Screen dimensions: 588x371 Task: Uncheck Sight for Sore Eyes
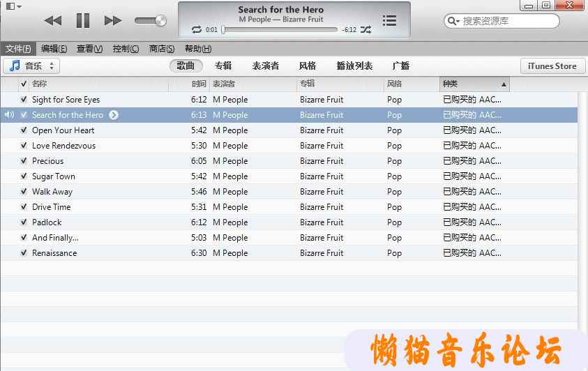24,100
